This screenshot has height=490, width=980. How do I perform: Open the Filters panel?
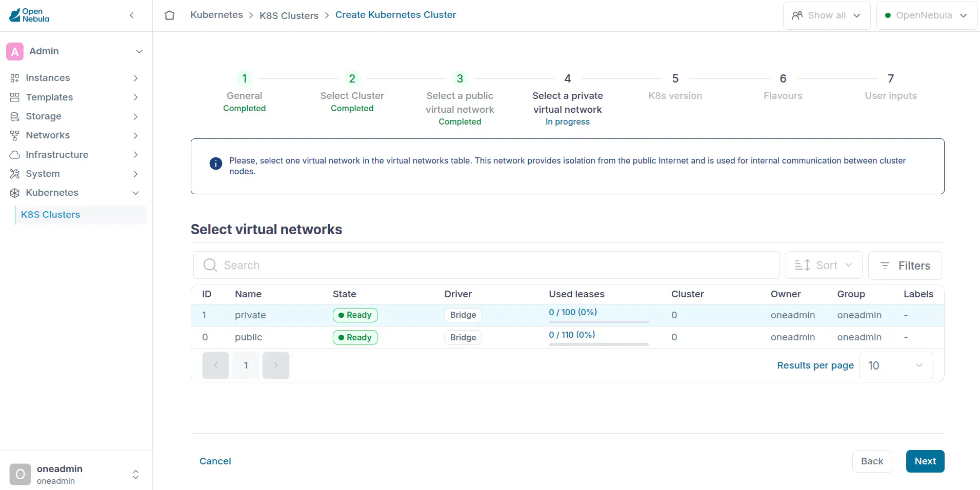pyautogui.click(x=905, y=266)
